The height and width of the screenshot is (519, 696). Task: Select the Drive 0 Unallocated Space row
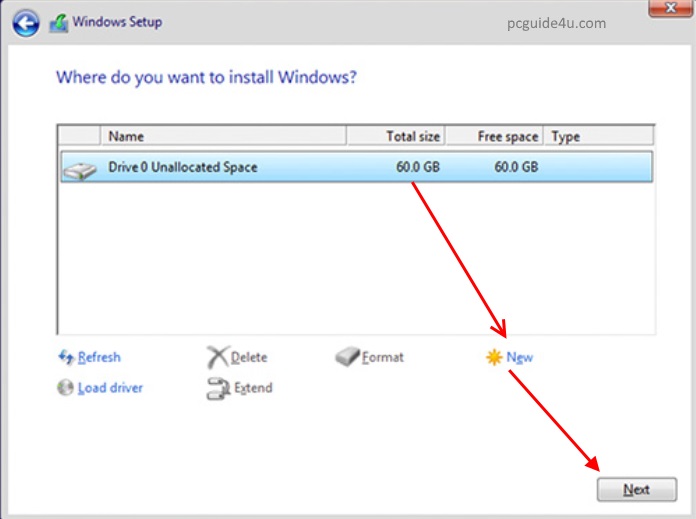pos(355,167)
